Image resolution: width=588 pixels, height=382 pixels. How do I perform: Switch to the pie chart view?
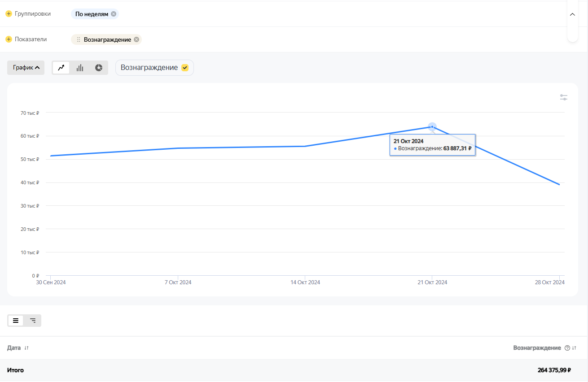tap(99, 68)
